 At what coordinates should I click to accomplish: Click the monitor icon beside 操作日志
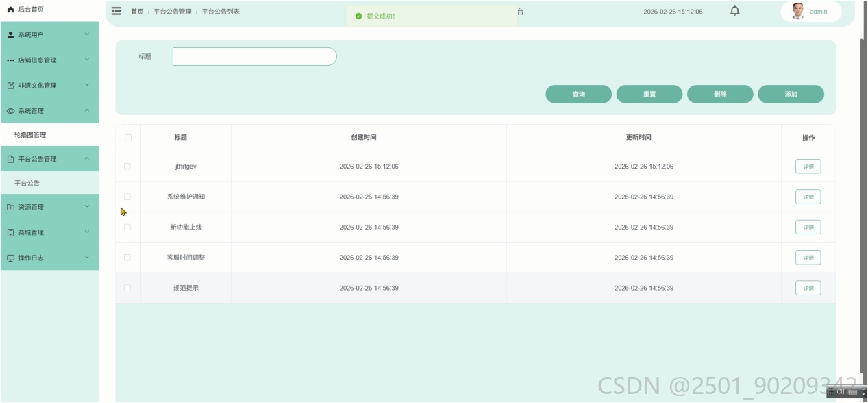10,258
